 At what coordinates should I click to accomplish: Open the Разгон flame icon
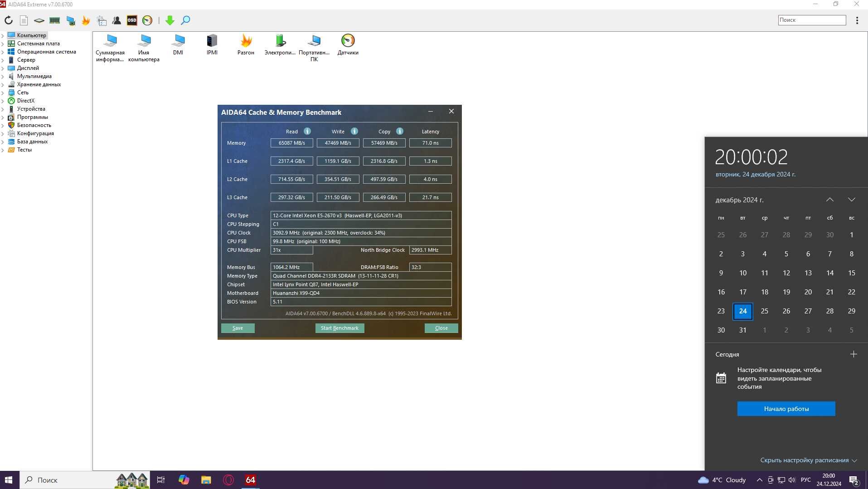pyautogui.click(x=246, y=44)
